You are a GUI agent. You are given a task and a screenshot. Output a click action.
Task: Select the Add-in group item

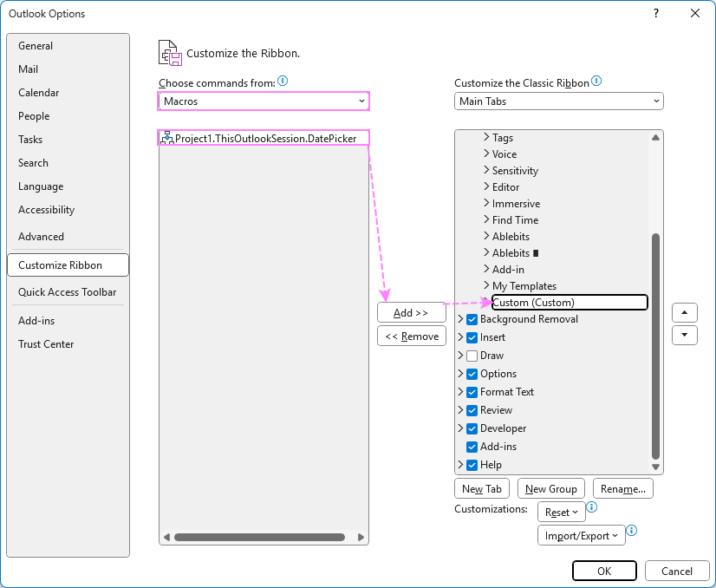[508, 270]
